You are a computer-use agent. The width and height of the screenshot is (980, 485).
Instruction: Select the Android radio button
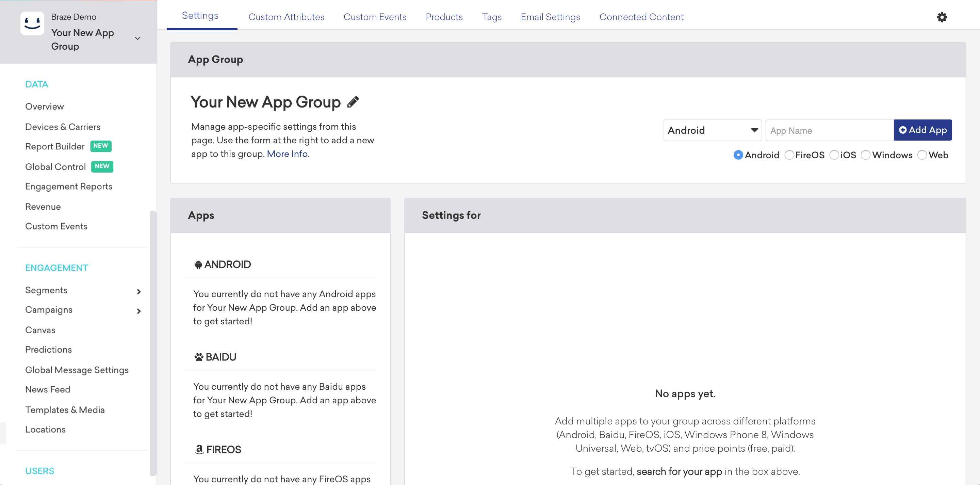(738, 155)
